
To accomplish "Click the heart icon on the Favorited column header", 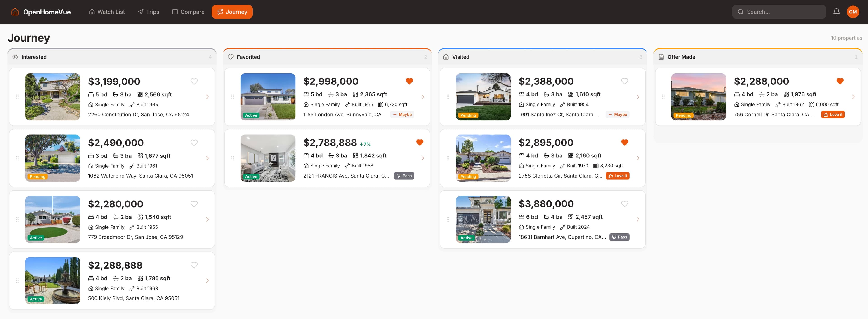I will 231,57.
